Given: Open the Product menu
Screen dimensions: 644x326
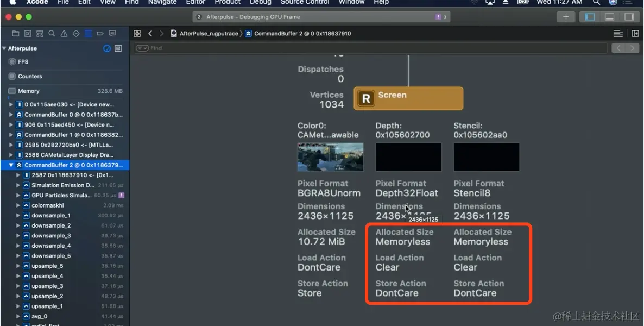Looking at the screenshot, I should (228, 2).
